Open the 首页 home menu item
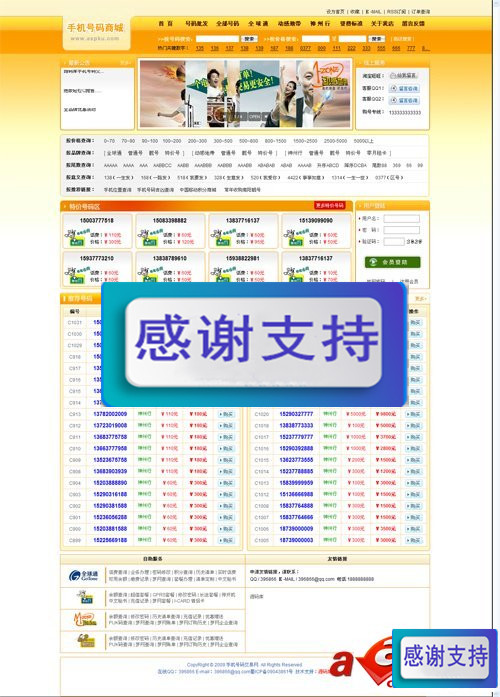The height and width of the screenshot is (697, 500). [165, 24]
